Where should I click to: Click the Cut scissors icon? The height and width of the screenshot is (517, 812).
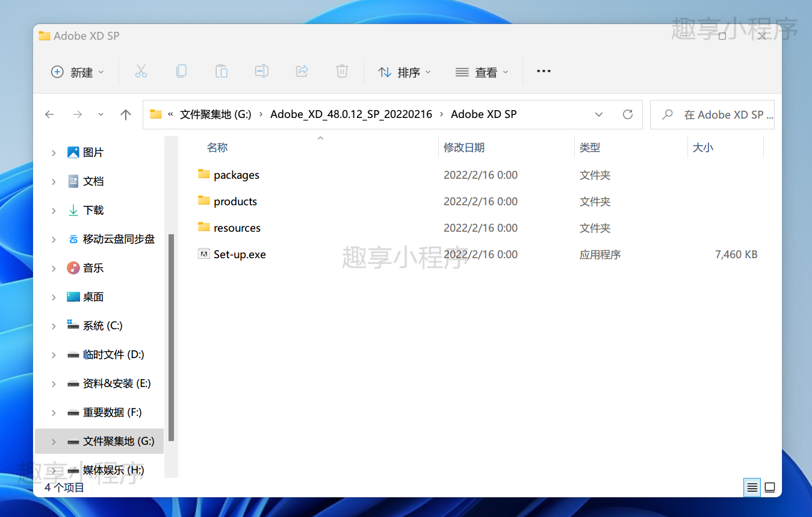click(x=141, y=72)
